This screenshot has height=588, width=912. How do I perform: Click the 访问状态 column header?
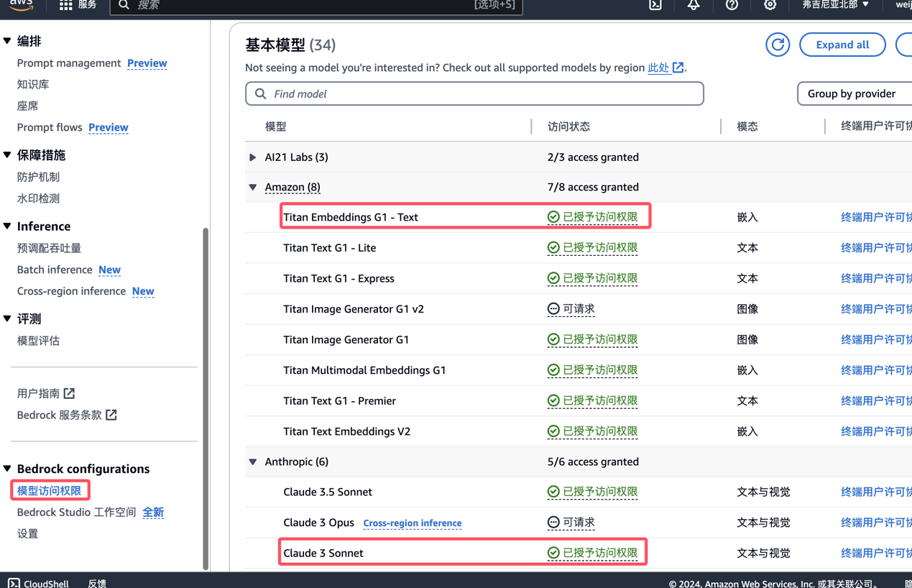[x=568, y=127]
